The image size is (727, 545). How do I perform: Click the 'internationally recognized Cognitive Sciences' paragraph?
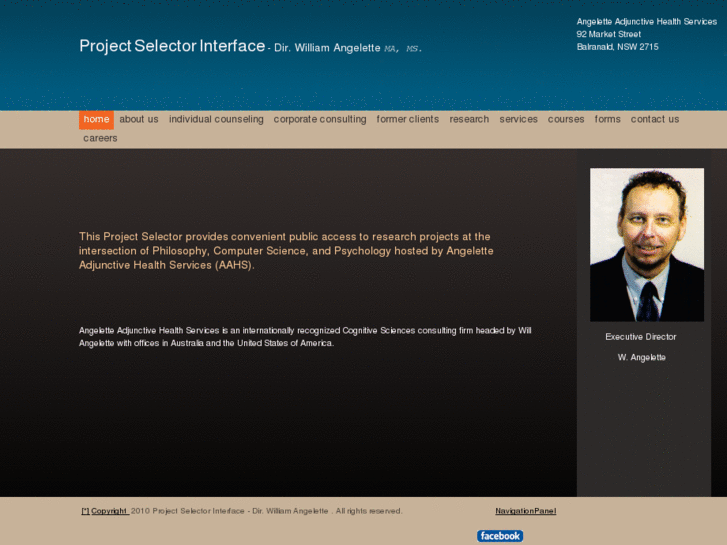click(x=305, y=337)
